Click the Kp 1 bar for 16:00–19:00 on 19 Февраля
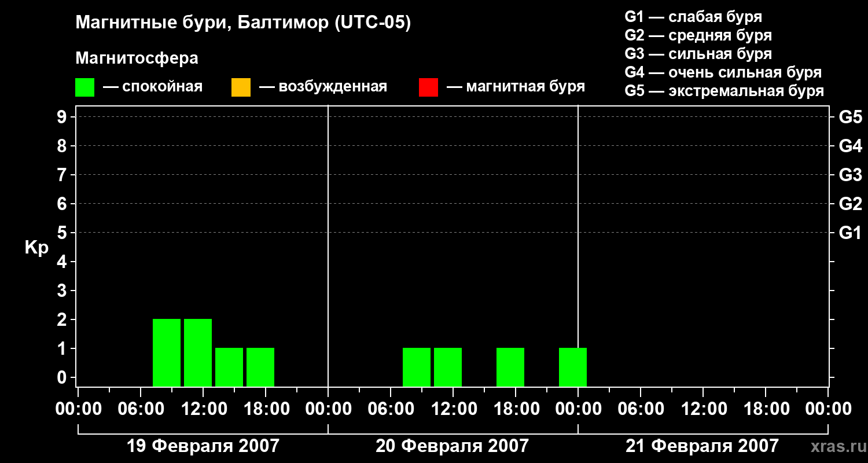This screenshot has width=868, height=463. pyautogui.click(x=260, y=367)
